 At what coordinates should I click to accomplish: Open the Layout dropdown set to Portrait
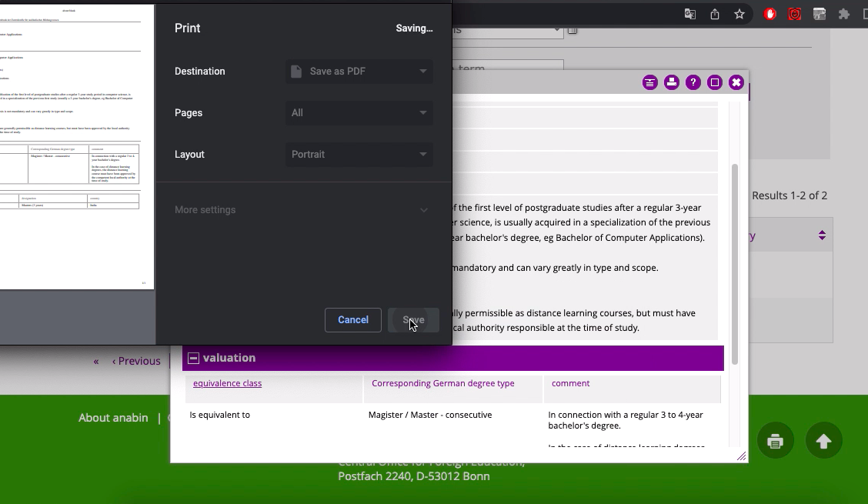point(359,154)
